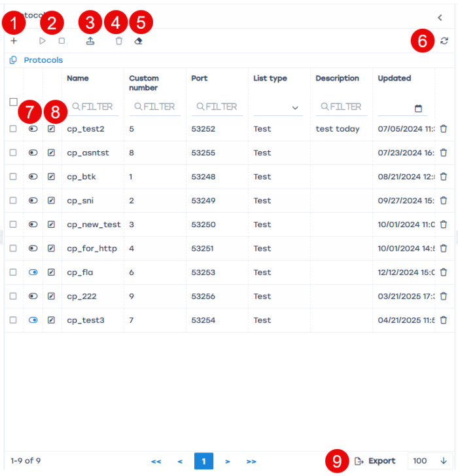This screenshot has width=458, height=476.
Task: Click the upload icon in the toolbar
Action: pyautogui.click(x=90, y=41)
